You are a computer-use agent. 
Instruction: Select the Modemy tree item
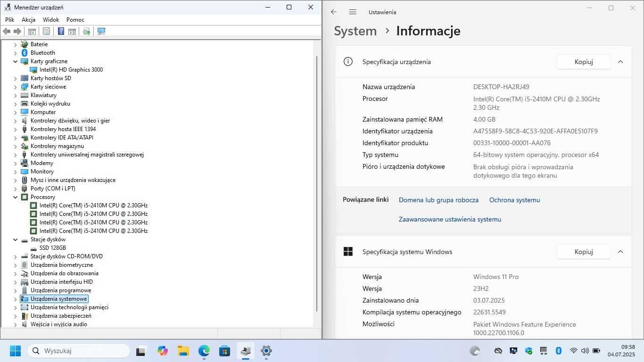[42, 163]
